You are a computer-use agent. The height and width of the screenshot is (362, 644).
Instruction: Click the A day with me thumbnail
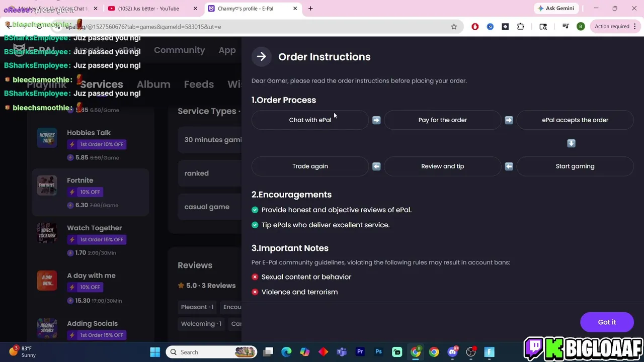[x=47, y=281]
